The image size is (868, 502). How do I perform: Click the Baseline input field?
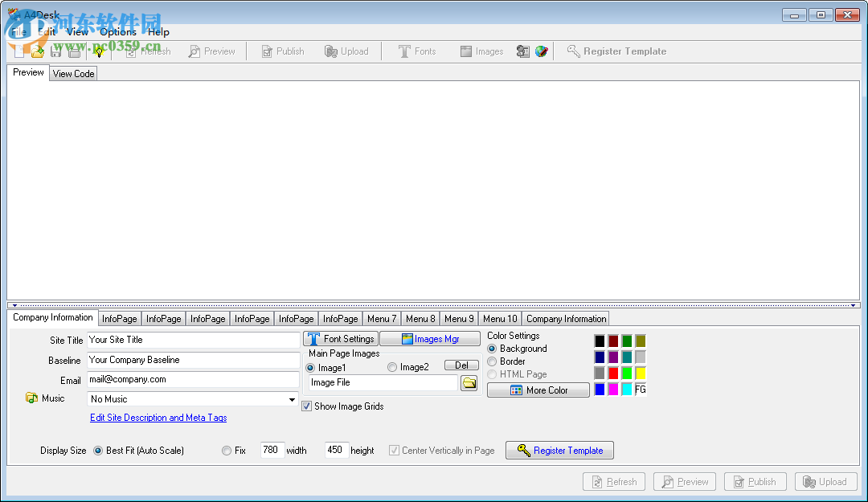193,360
